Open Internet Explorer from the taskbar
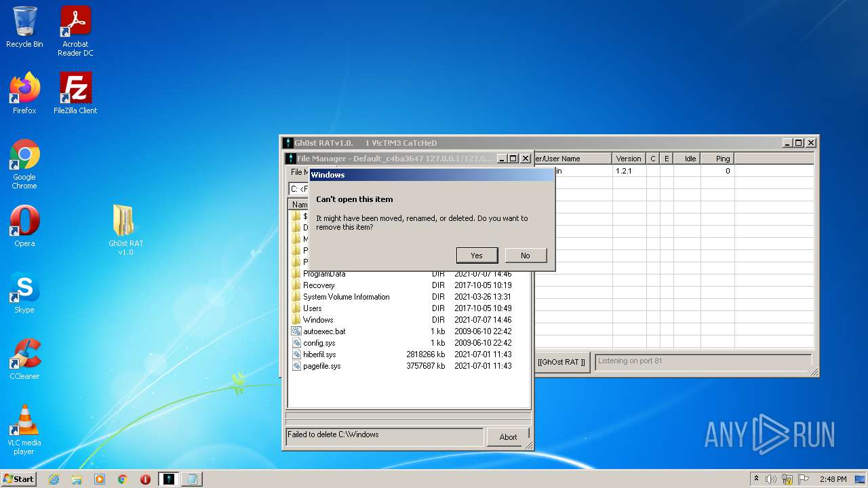 54,479
